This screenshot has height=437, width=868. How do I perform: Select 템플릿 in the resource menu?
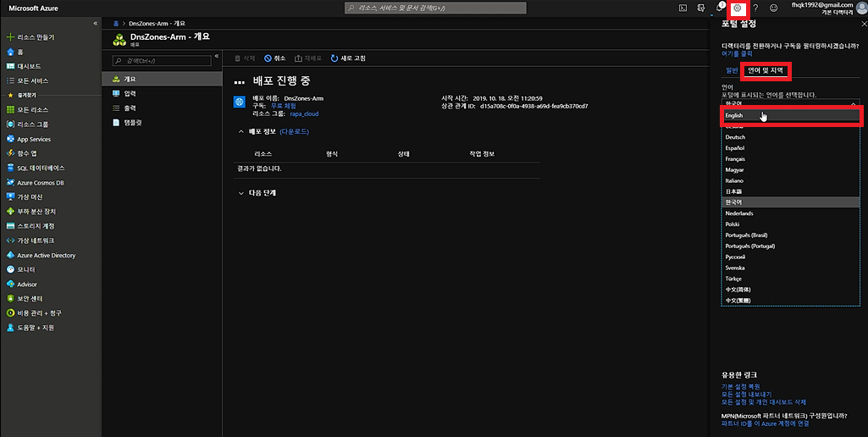point(163,123)
